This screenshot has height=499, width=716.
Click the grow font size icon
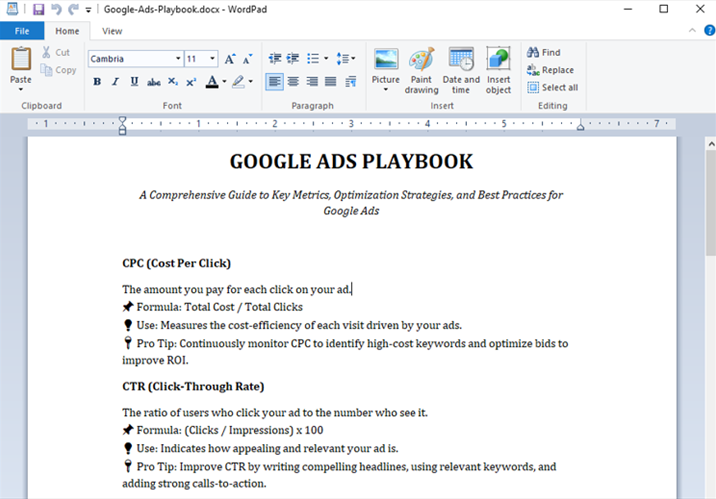tap(230, 59)
